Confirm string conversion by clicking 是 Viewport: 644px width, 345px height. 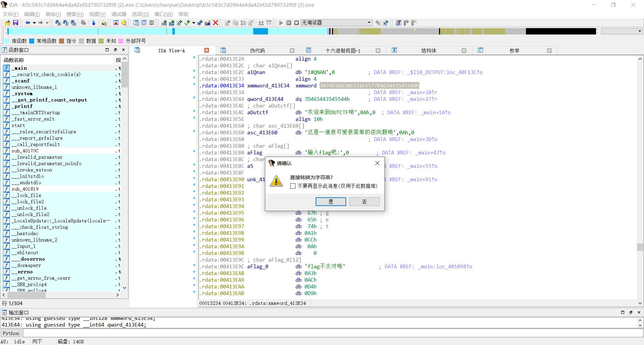(330, 201)
